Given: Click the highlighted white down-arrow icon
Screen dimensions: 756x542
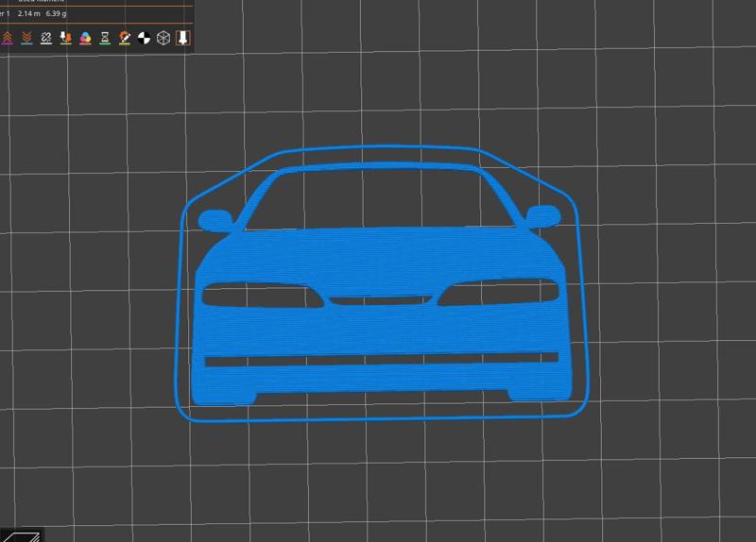Looking at the screenshot, I should click(182, 38).
